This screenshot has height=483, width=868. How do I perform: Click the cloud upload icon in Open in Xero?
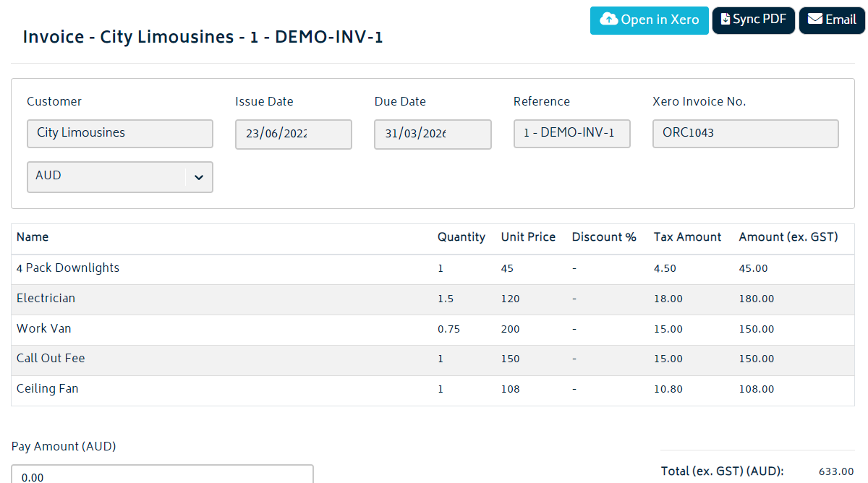pyautogui.click(x=609, y=20)
